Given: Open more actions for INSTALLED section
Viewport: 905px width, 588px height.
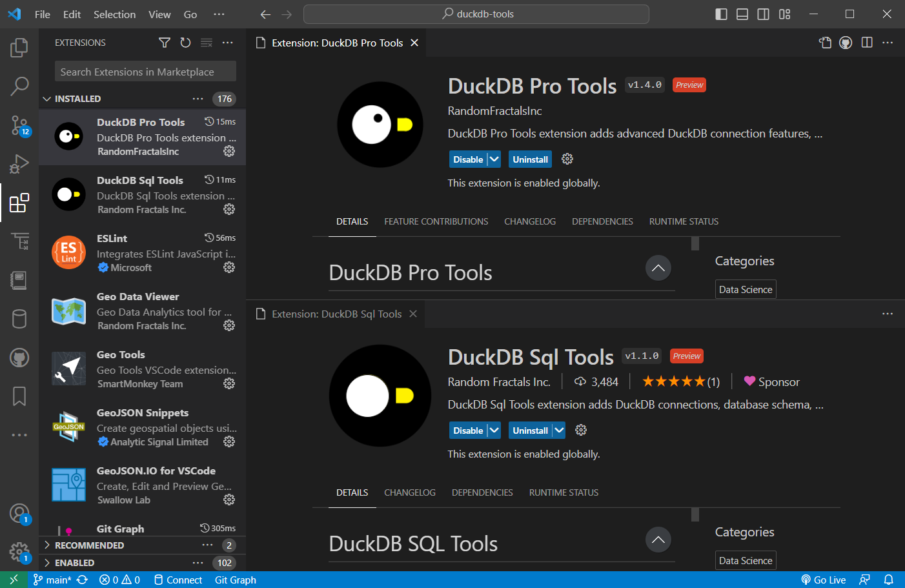Looking at the screenshot, I should click(198, 99).
